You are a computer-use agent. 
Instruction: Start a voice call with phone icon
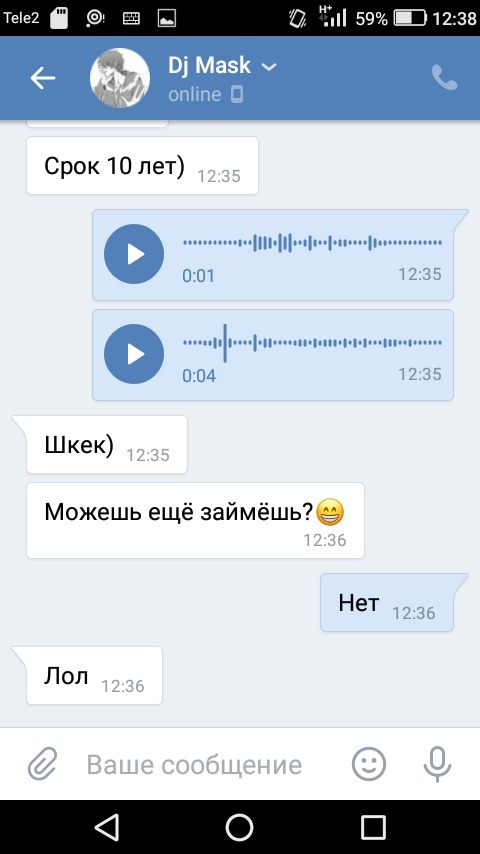tap(445, 78)
